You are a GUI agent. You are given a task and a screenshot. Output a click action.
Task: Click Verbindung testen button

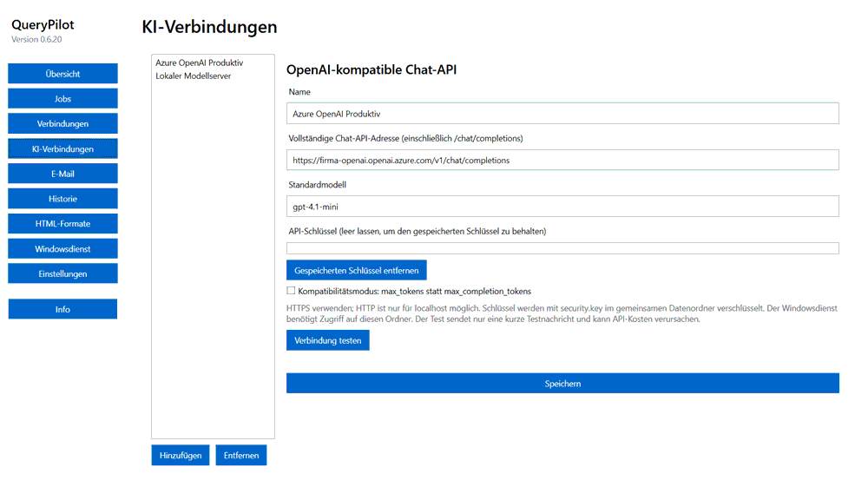328,340
